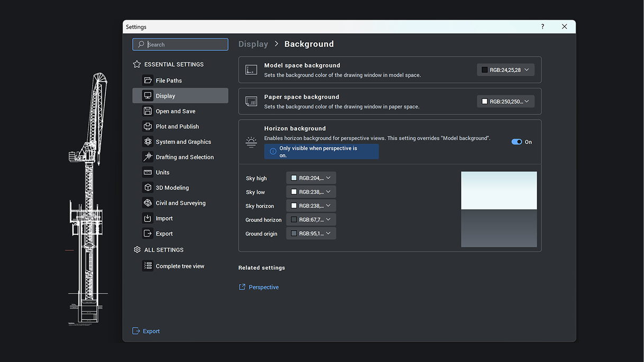The image size is (644, 362).
Task: Click the Horizon background sunrise icon
Action: [x=251, y=142]
